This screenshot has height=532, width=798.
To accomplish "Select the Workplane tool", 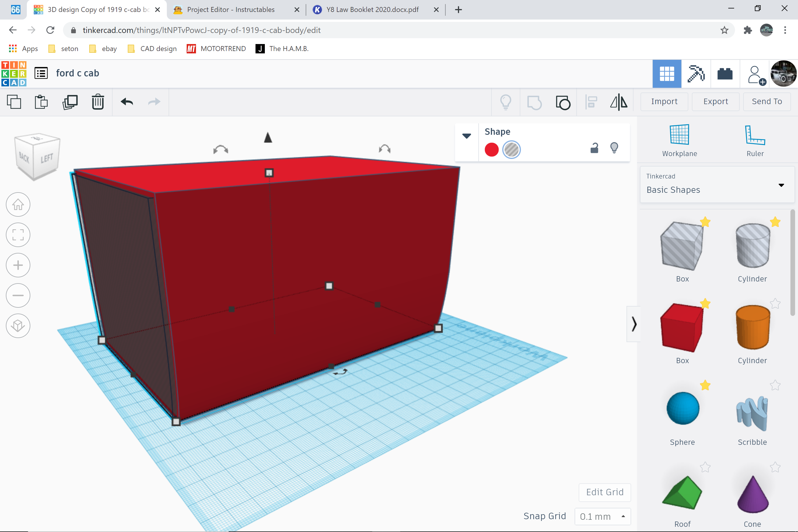I will point(679,140).
